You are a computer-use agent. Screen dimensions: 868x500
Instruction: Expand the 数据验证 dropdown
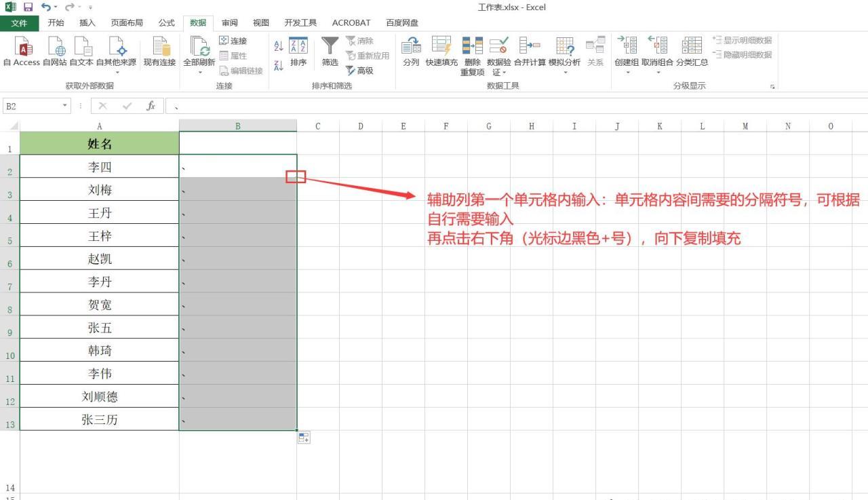[x=505, y=73]
